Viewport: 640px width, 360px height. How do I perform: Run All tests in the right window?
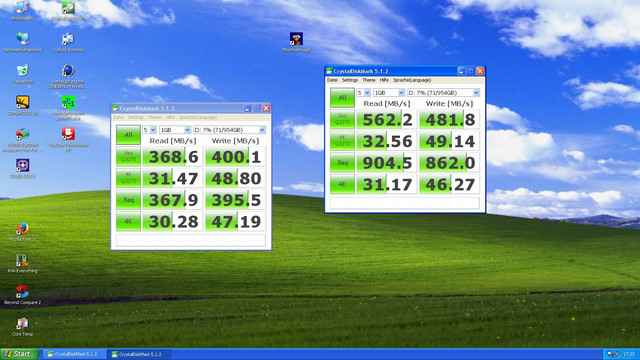[x=342, y=98]
